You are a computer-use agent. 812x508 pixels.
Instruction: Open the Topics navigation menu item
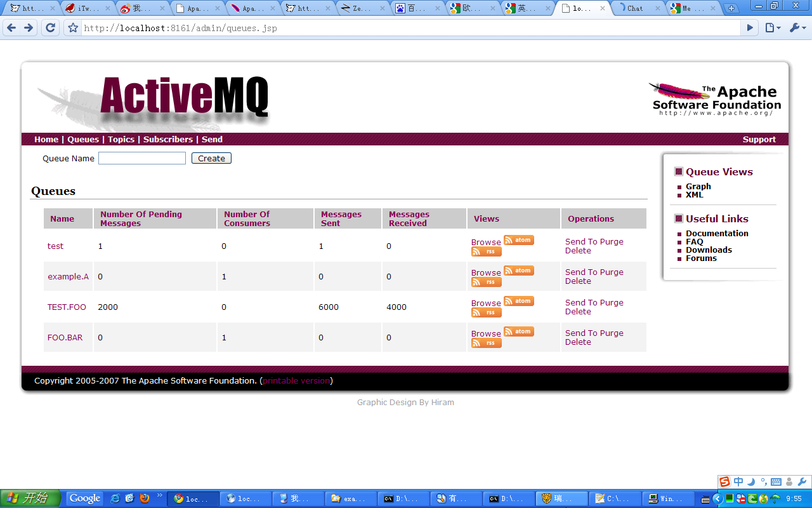(x=121, y=139)
